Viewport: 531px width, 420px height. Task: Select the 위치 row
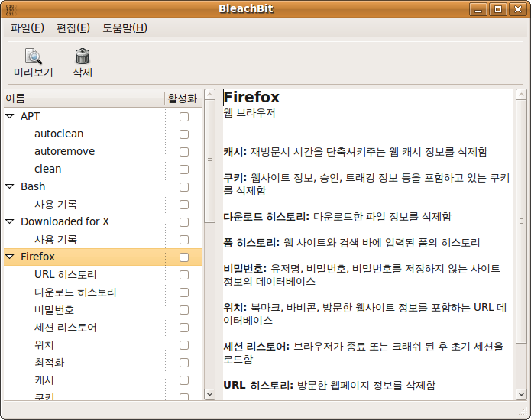click(x=102, y=345)
